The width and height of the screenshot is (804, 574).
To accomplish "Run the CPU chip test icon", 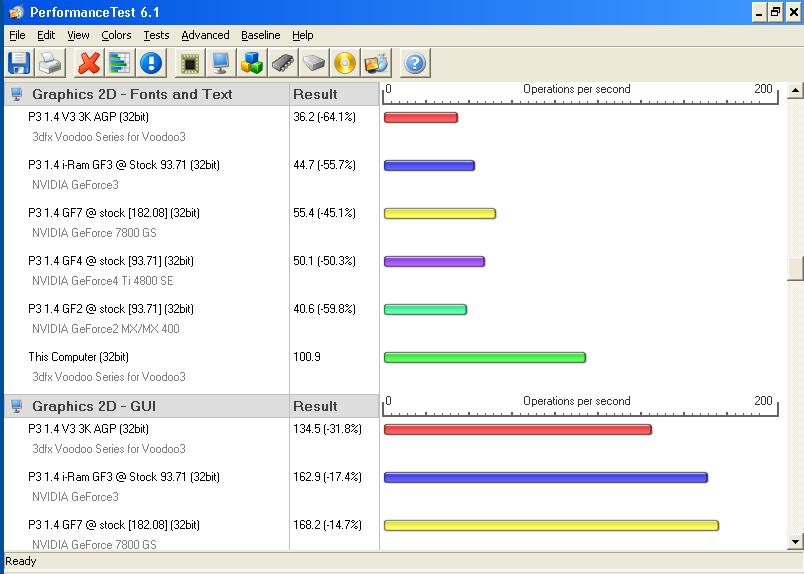I will click(x=190, y=64).
